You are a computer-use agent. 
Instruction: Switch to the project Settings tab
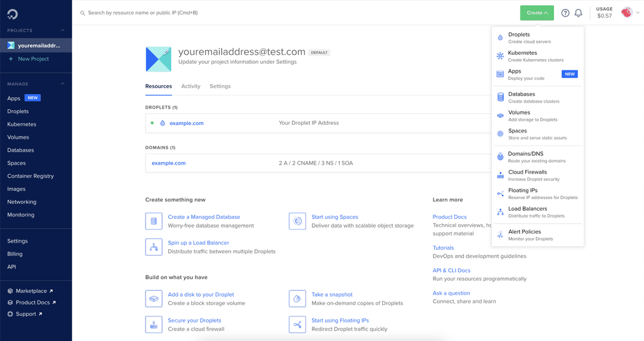[x=220, y=86]
